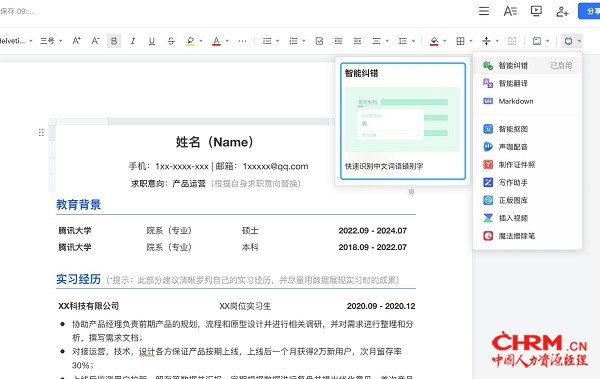The image size is (600, 379).
Task: Toggle italic formatting
Action: pyautogui.click(x=133, y=41)
